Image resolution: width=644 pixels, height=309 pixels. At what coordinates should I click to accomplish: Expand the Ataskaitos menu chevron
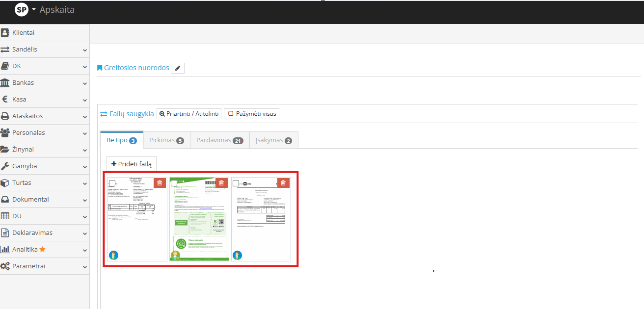85,117
